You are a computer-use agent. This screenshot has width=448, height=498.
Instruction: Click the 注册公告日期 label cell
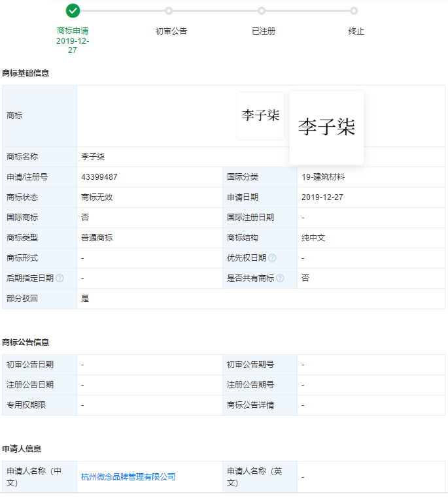pyautogui.click(x=39, y=385)
